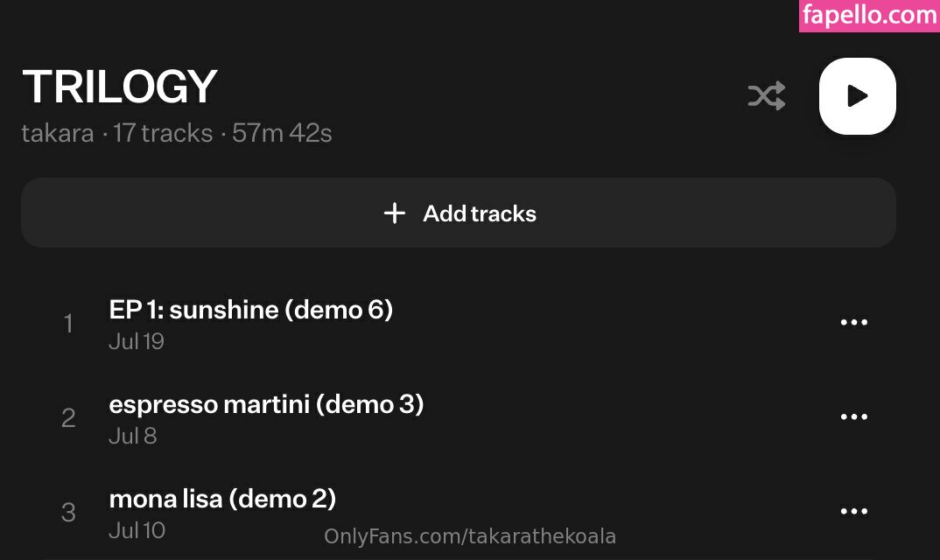The width and height of the screenshot is (940, 560).
Task: Click track number 2 in the list
Action: [x=68, y=418]
